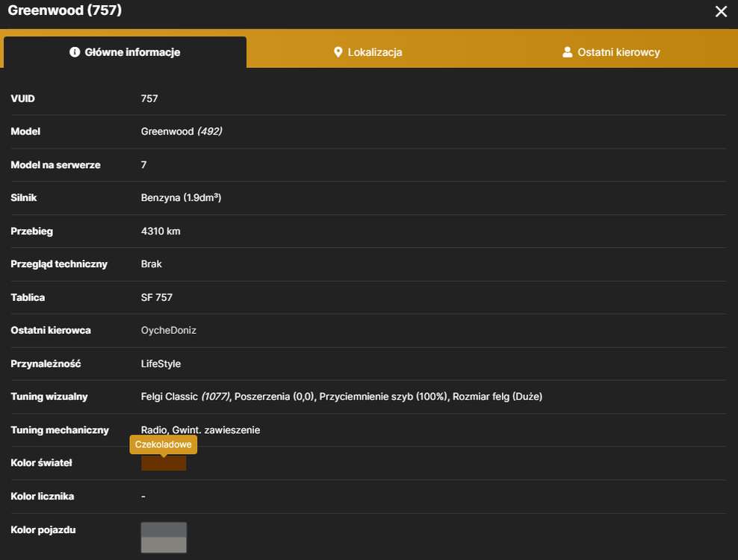738x560 pixels.
Task: Select the VUID value 757
Action: 149,99
